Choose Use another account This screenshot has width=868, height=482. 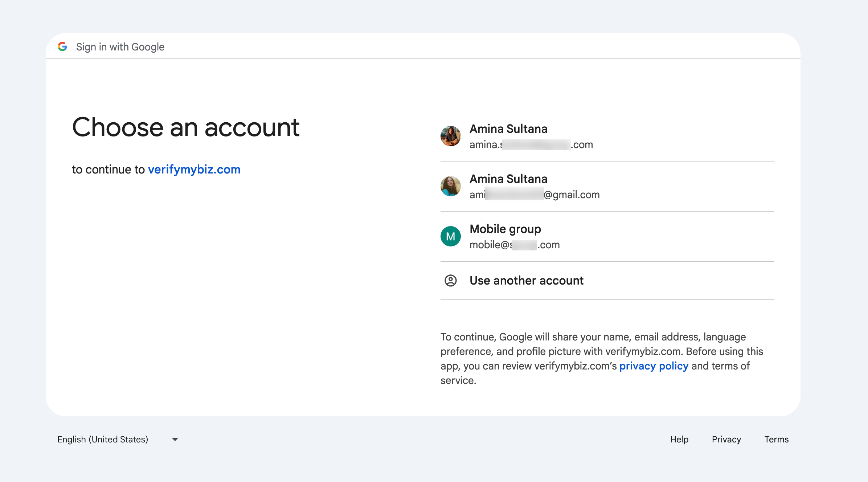point(607,281)
